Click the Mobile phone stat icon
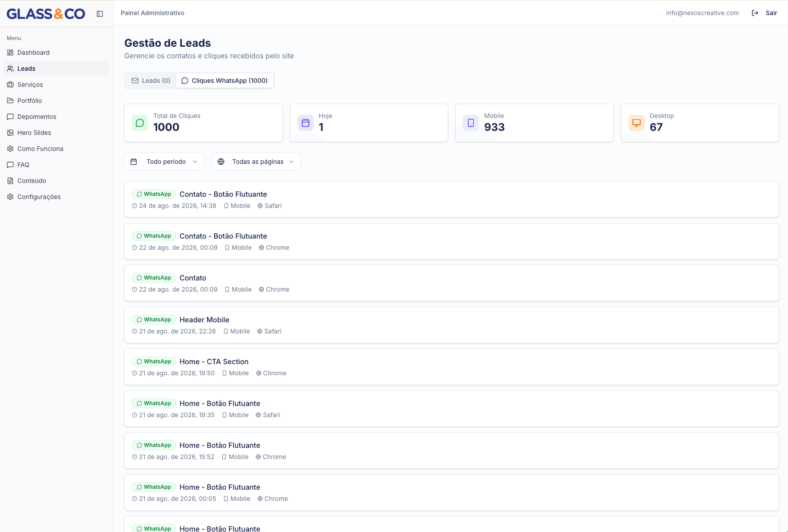The height and width of the screenshot is (532, 788). pyautogui.click(x=471, y=123)
